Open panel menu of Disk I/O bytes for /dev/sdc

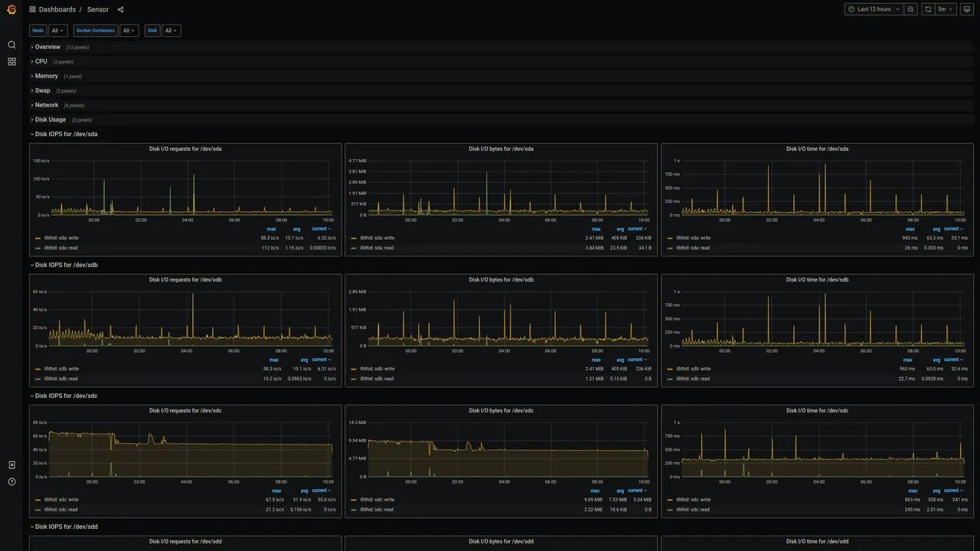point(501,411)
